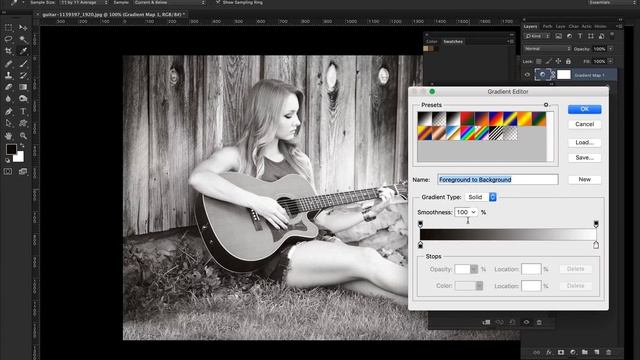Select the Custom Shape tool
The width and height of the screenshot is (640, 360).
(23, 123)
